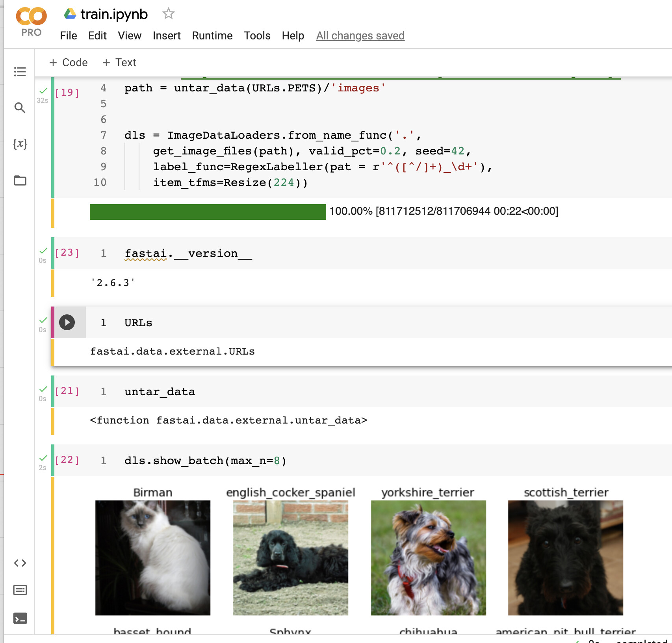Open the Runtime menu
This screenshot has width=672, height=643.
click(212, 36)
